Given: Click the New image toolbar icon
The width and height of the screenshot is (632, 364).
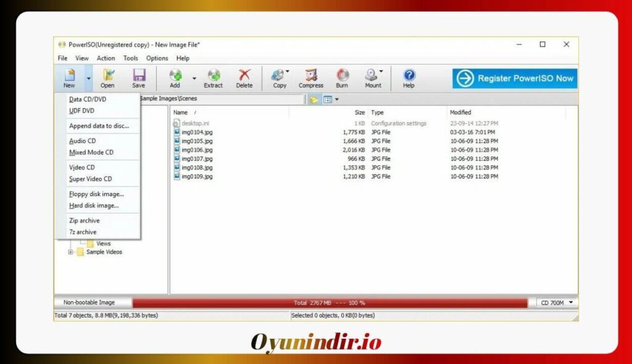Looking at the screenshot, I should point(69,75).
